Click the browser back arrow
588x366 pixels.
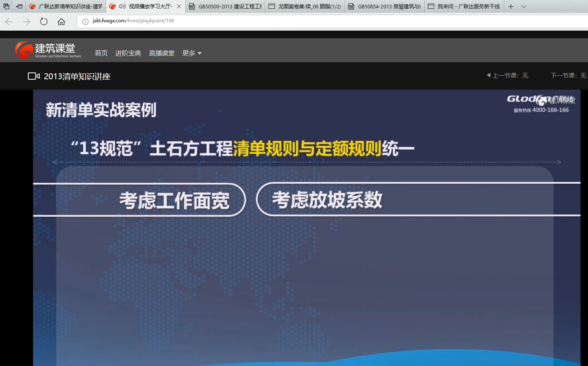(9, 22)
